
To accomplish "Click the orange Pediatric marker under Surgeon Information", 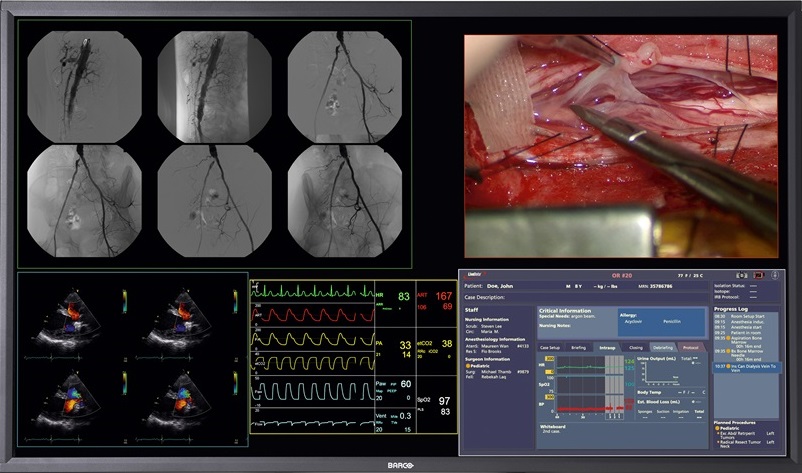I will click(x=468, y=366).
